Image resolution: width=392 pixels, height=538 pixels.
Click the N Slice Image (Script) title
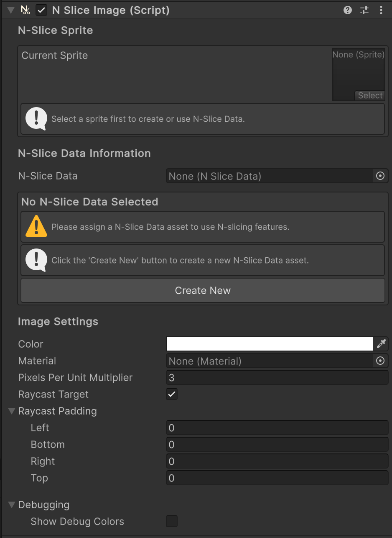click(x=111, y=10)
